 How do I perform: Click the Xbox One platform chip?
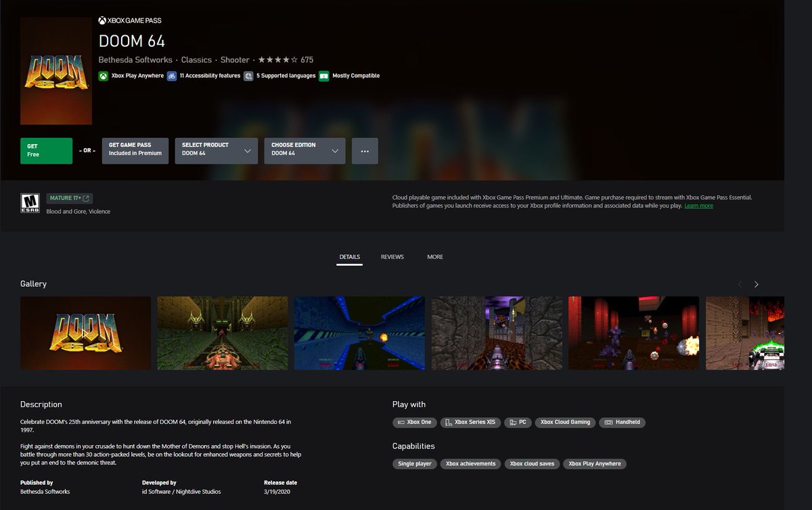click(x=415, y=422)
